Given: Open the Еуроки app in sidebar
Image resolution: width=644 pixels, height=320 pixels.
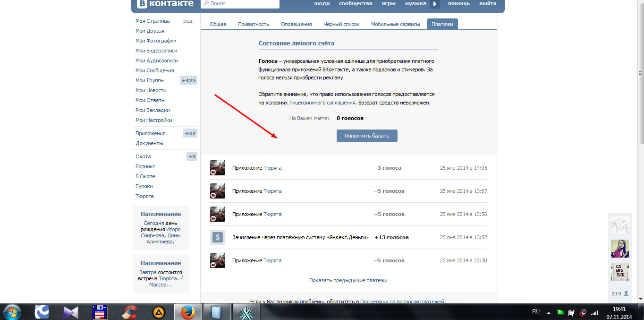Looking at the screenshot, I should [x=144, y=186].
